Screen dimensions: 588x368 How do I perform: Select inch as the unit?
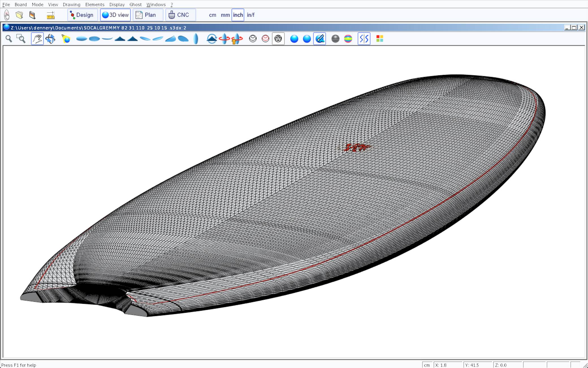tap(238, 15)
